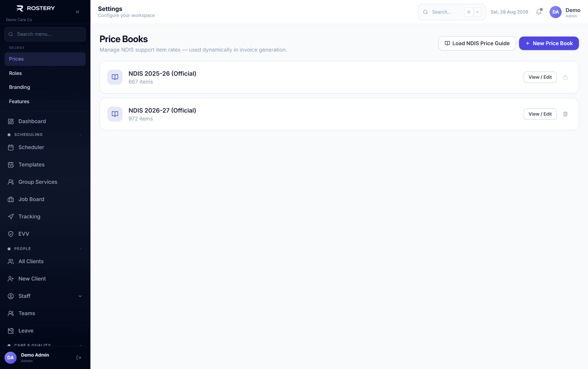Click the Load NDIS Price Guide button
This screenshot has height=369, width=588.
[x=477, y=43]
